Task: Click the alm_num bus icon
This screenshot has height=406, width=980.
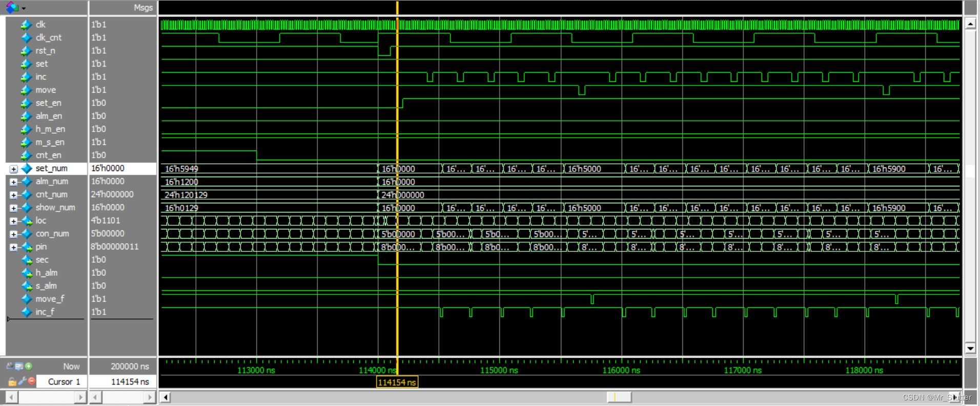Action: (27, 182)
